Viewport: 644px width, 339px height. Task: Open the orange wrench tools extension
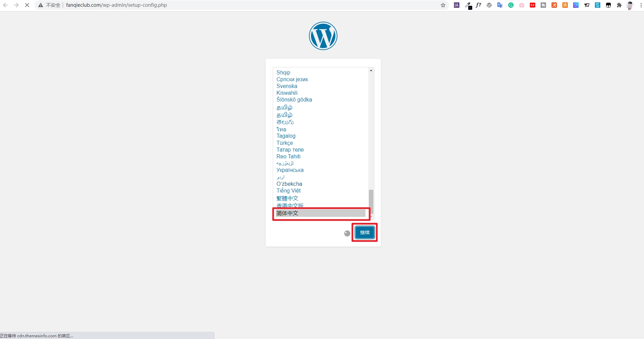(554, 5)
